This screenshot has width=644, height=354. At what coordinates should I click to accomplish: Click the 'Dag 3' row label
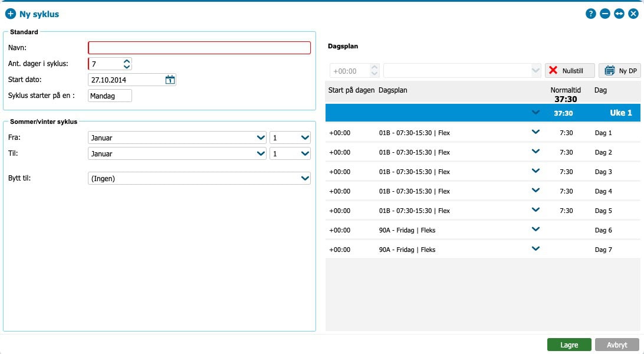tap(603, 172)
